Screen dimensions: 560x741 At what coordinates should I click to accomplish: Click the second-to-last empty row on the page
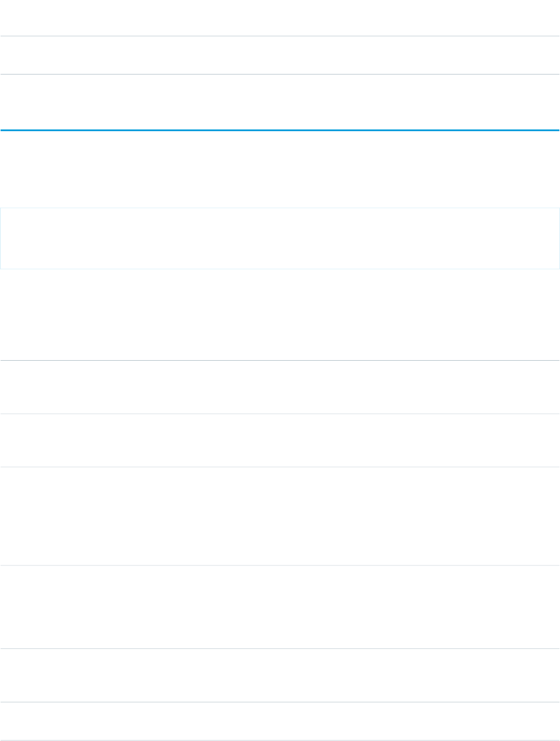pos(280,675)
